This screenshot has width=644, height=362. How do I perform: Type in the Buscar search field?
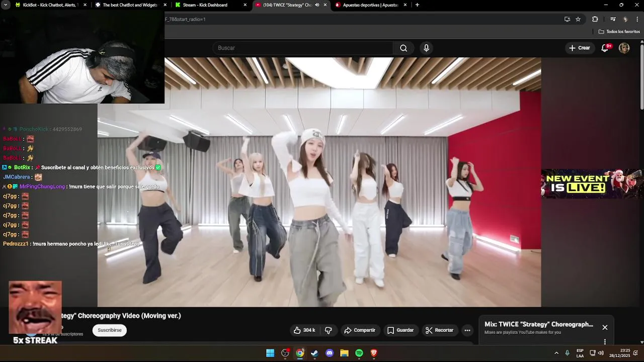click(x=303, y=48)
